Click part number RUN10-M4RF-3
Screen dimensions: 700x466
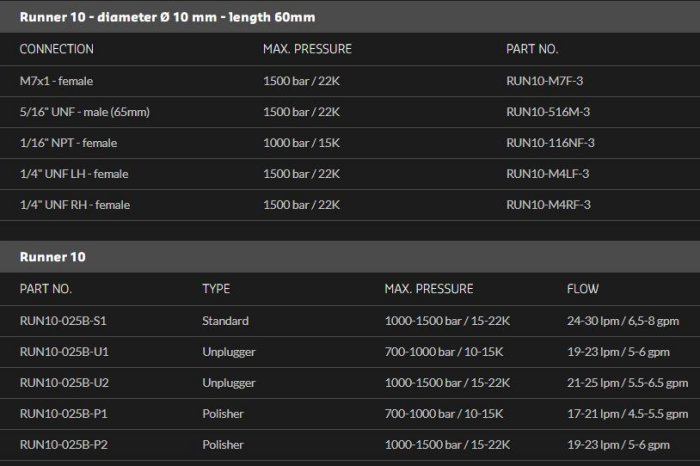[549, 205]
